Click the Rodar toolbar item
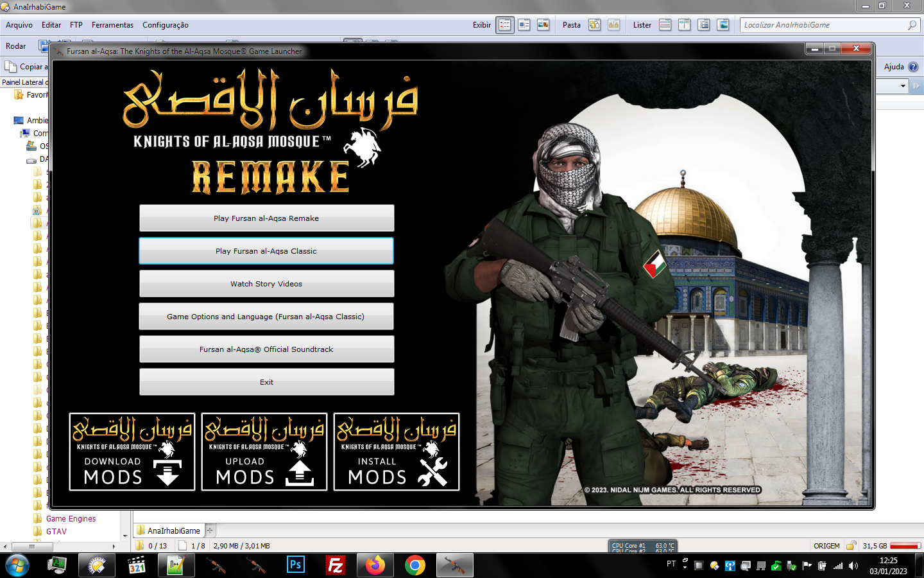 point(16,46)
